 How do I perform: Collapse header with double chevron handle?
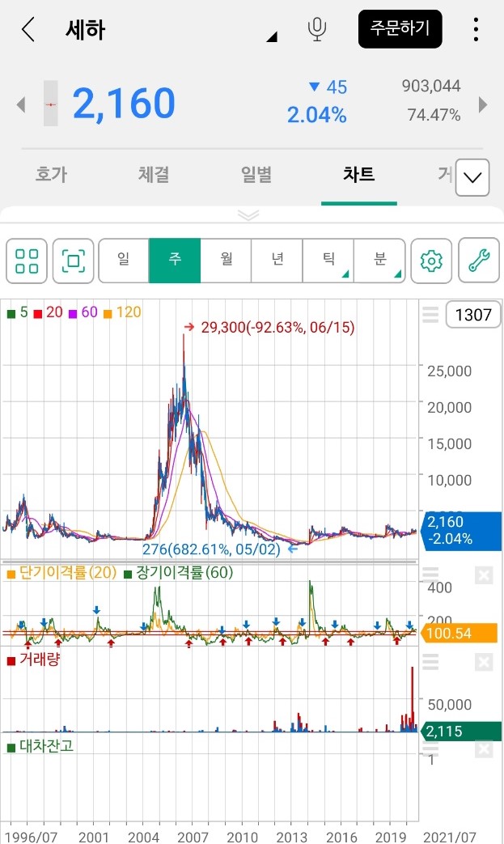click(x=248, y=215)
